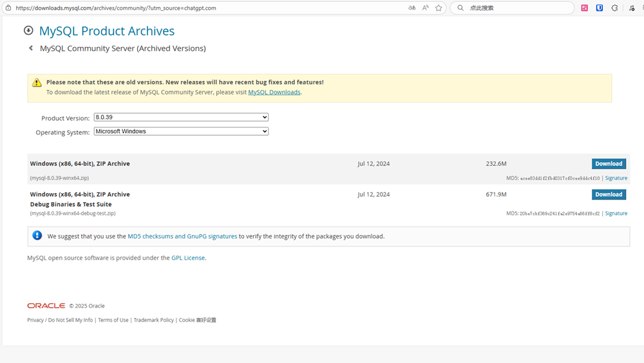The image size is (644, 363).
Task: Click the Oracle logo in footer
Action: (x=46, y=306)
